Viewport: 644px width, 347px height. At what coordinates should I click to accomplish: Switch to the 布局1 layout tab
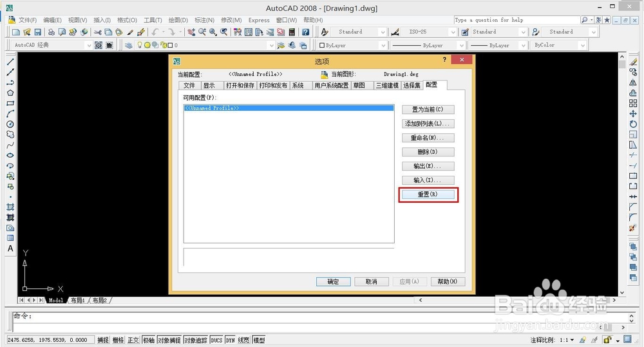(78, 301)
